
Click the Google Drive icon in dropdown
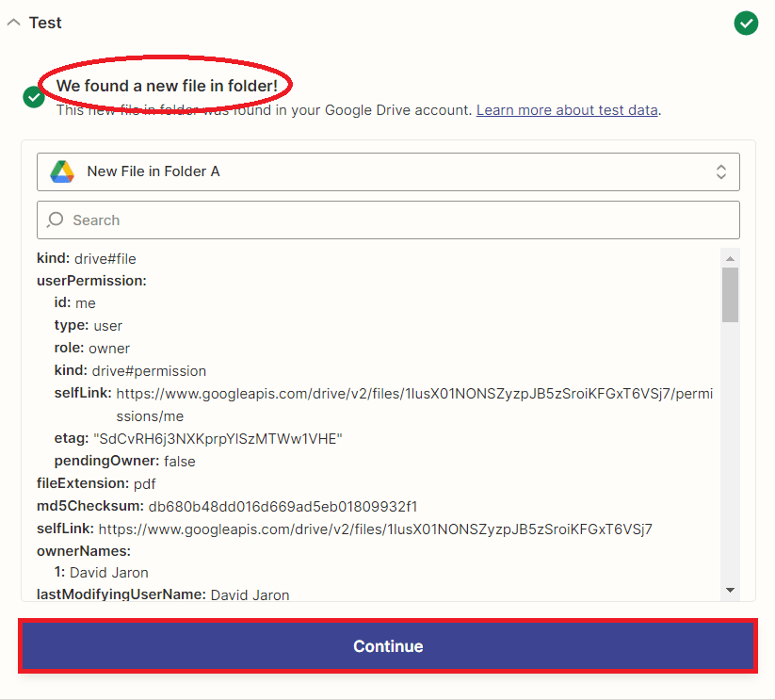pyautogui.click(x=62, y=171)
